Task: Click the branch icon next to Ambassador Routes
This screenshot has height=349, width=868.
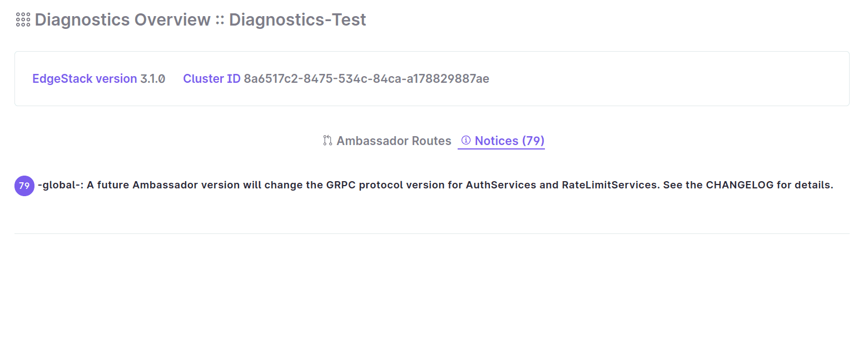Action: point(328,141)
